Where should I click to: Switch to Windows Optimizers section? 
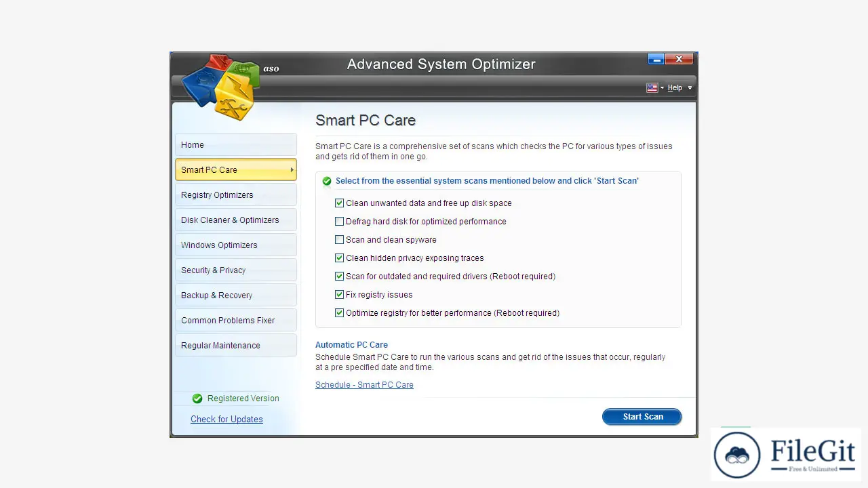(236, 245)
